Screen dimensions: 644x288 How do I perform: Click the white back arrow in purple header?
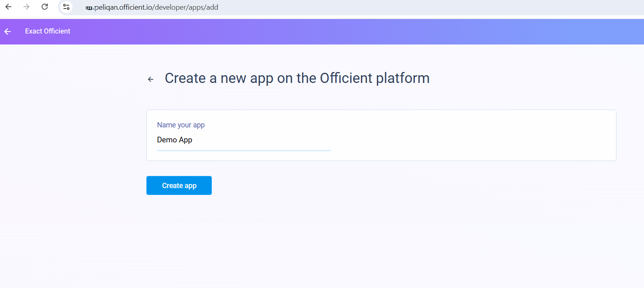pyautogui.click(x=8, y=32)
